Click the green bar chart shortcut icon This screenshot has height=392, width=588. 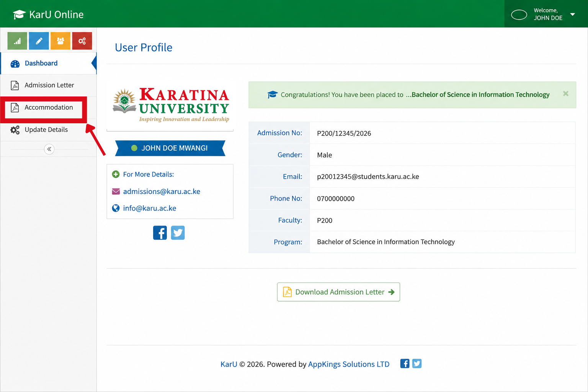[x=17, y=41]
